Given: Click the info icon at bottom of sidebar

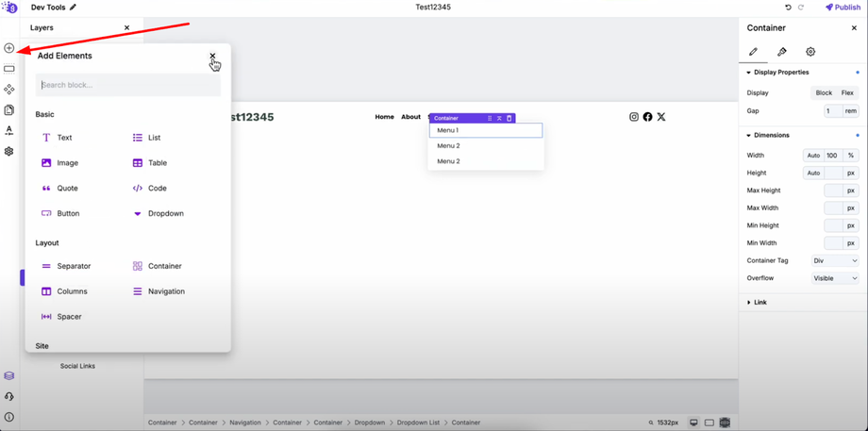Looking at the screenshot, I should 8,417.
